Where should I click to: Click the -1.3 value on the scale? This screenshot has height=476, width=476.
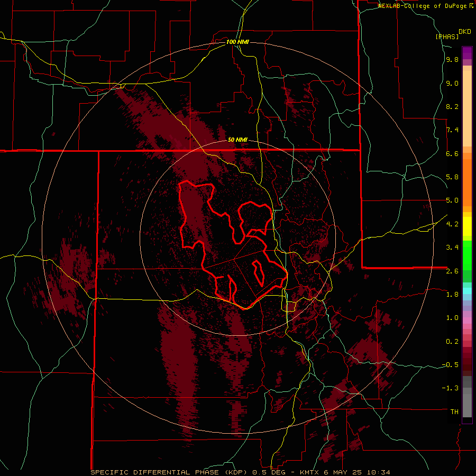click(x=450, y=388)
